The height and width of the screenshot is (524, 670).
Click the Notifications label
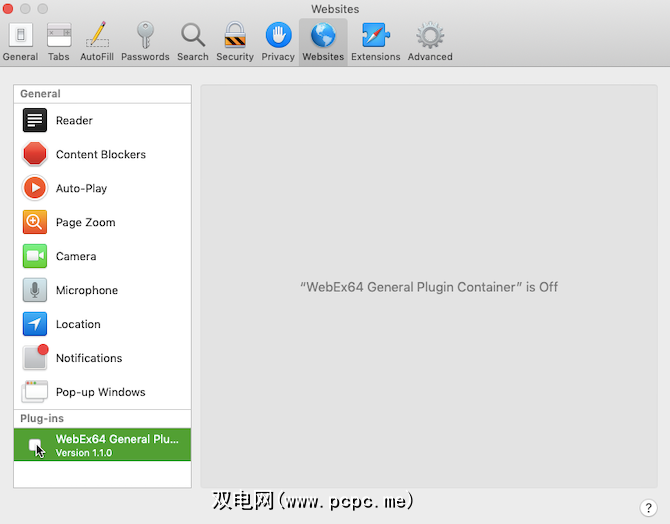89,358
